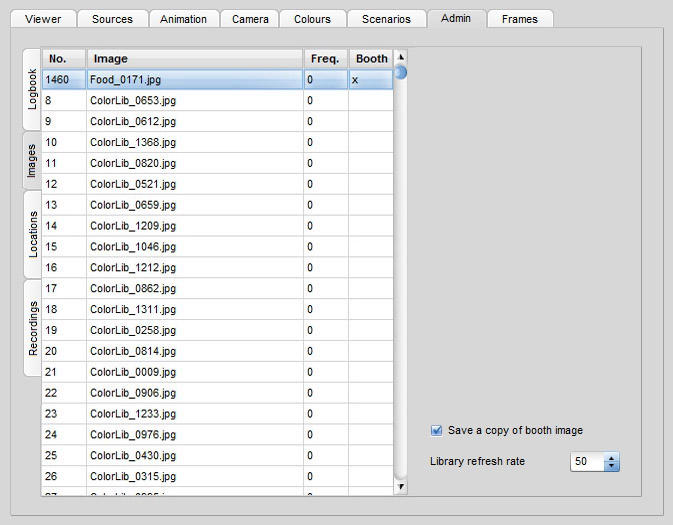Increase the Library refresh rate value

pos(612,457)
